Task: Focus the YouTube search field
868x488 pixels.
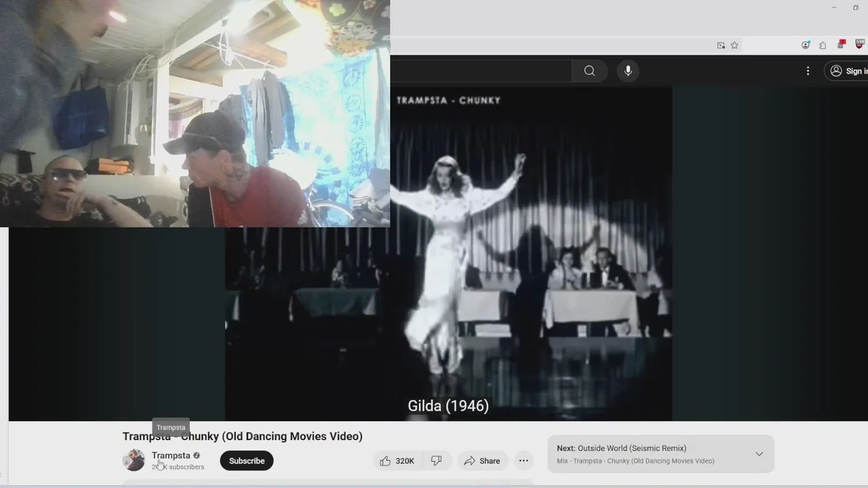Action: coord(480,71)
